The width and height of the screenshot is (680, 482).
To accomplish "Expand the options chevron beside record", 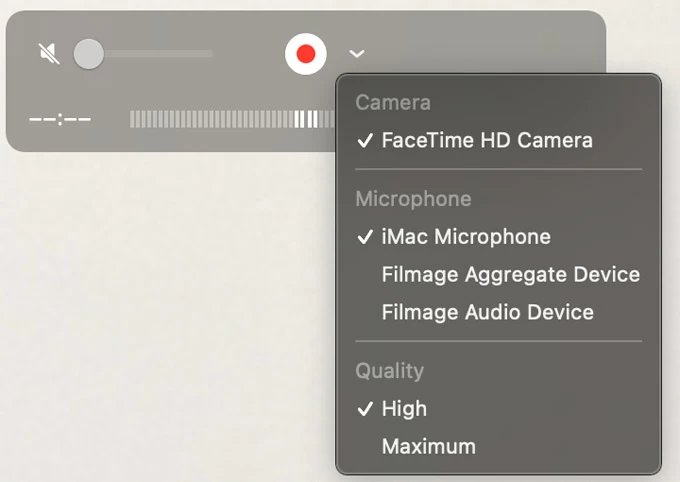I will (357, 54).
